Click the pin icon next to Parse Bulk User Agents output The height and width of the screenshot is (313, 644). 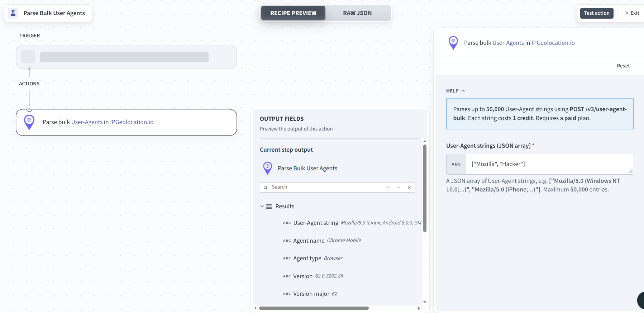268,168
